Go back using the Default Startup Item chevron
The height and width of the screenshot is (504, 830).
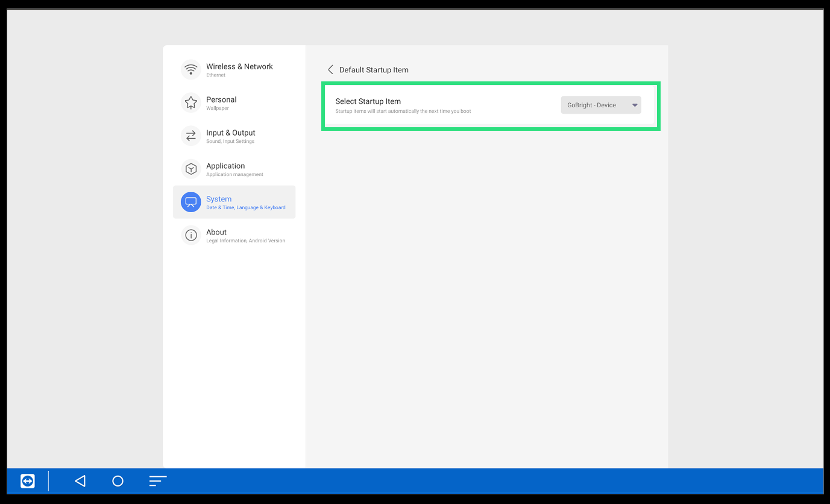tap(330, 70)
